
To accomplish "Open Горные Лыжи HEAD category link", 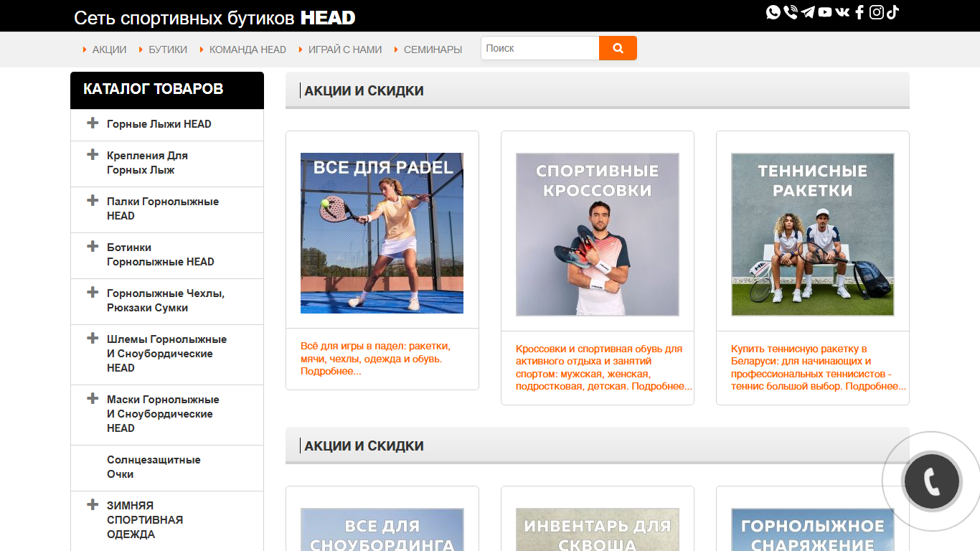I will tap(159, 124).
